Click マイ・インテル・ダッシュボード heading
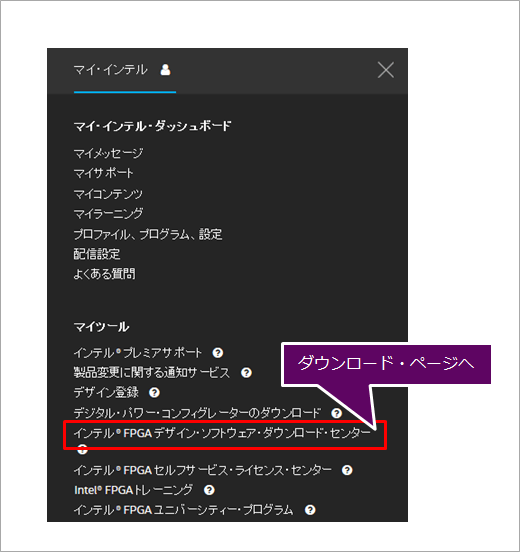The image size is (520, 552). pyautogui.click(x=152, y=126)
